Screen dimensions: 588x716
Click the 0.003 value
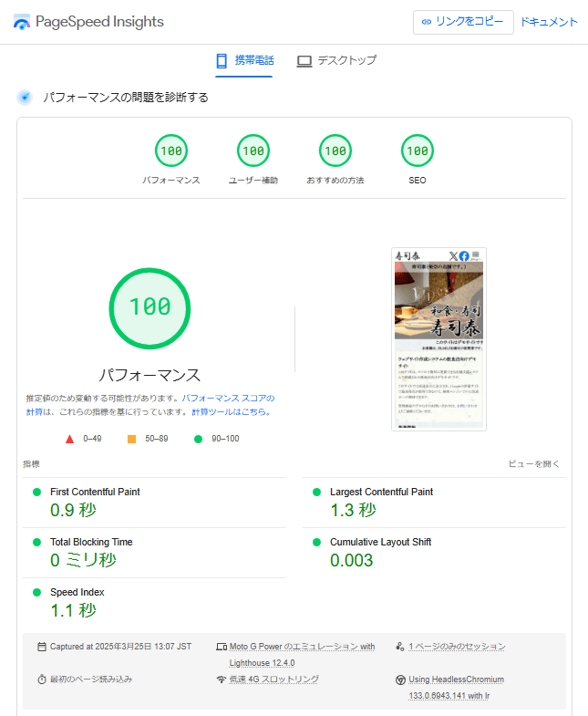(x=352, y=560)
